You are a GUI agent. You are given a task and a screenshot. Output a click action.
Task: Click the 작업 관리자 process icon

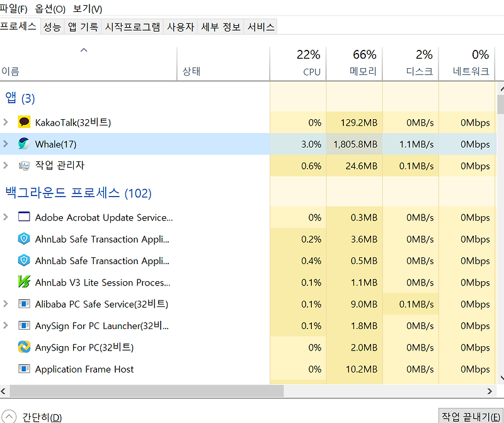click(24, 166)
